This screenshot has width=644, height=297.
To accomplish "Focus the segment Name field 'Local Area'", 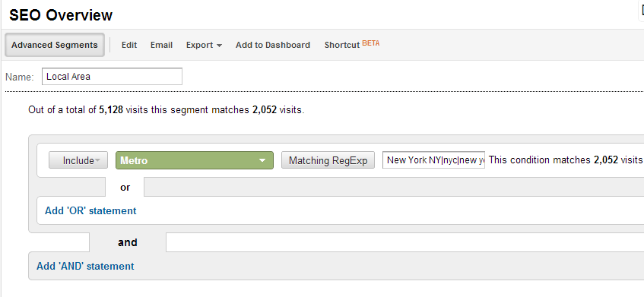I will click(x=112, y=77).
